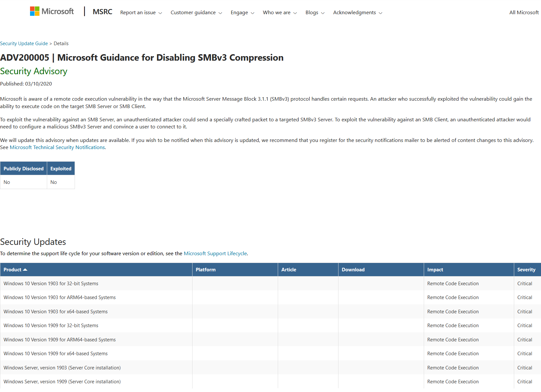The image size is (541, 392).
Task: Open the MSRC home link
Action: pyautogui.click(x=102, y=12)
